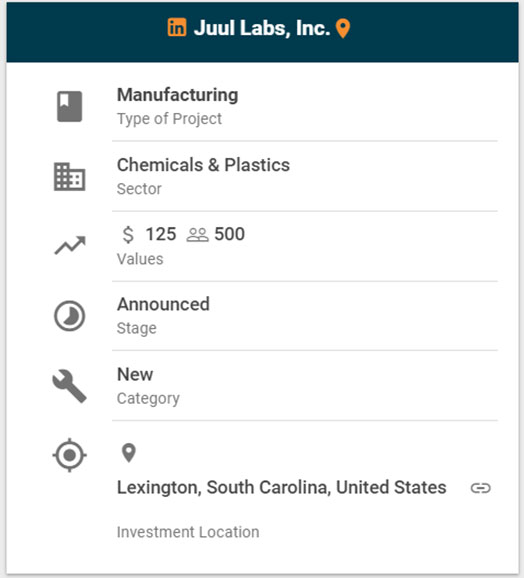This screenshot has width=524, height=578.
Task: Open the chain link icon after United States
Action: (481, 488)
